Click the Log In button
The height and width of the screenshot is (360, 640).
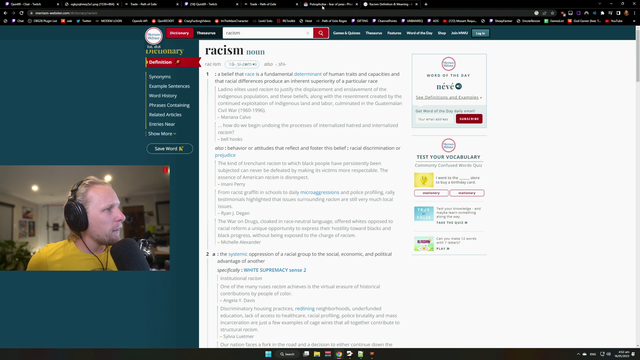[480, 33]
